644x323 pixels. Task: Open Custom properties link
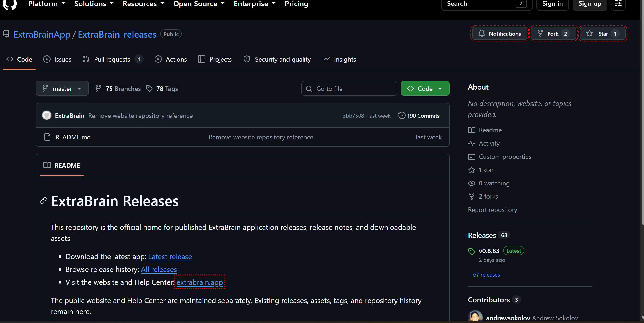pyautogui.click(x=500, y=157)
